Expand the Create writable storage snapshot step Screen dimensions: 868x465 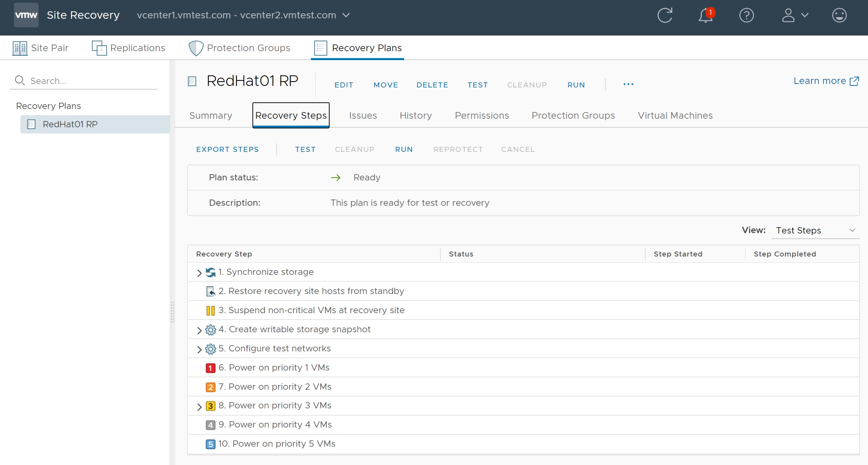199,330
